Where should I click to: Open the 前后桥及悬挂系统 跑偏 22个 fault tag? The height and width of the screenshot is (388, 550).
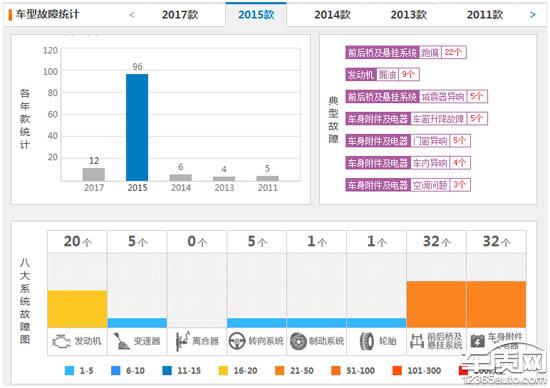pyautogui.click(x=405, y=53)
